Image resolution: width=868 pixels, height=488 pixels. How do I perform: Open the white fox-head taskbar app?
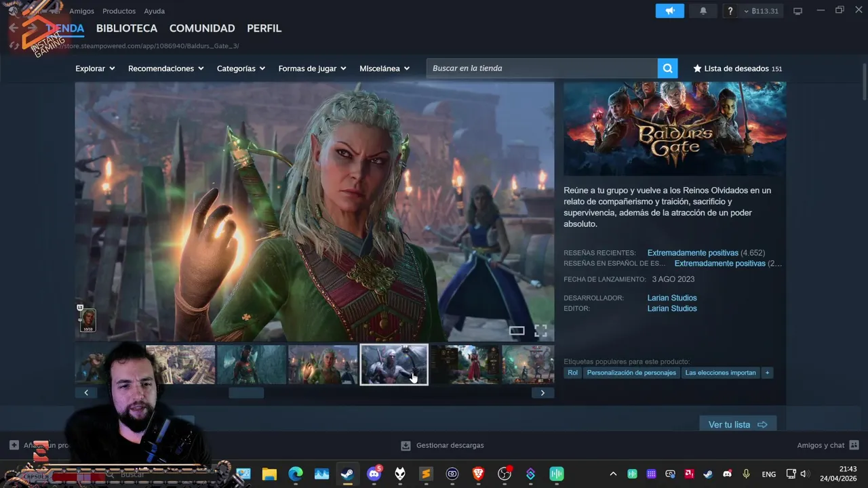(400, 474)
